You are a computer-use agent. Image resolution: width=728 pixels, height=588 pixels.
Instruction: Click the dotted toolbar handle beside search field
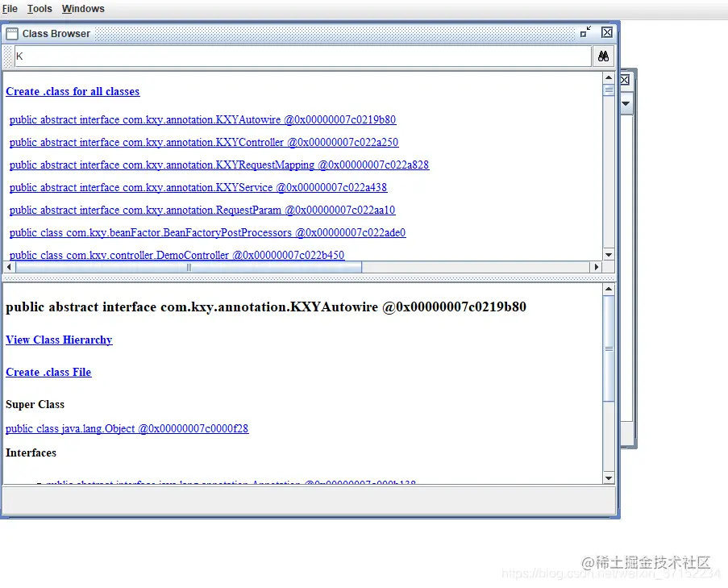point(8,56)
